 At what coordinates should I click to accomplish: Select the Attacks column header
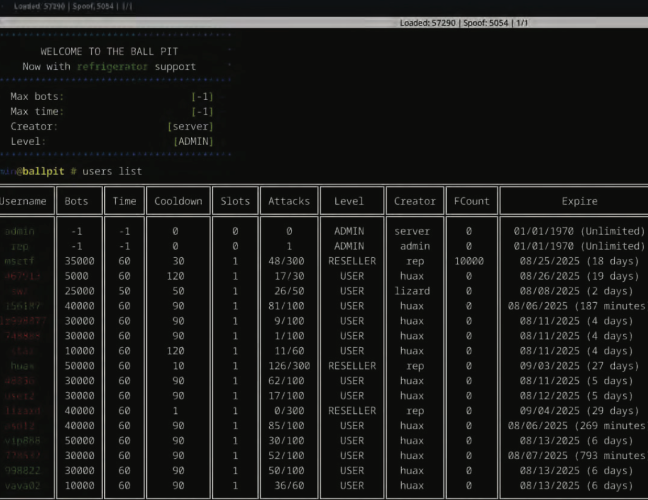click(289, 201)
